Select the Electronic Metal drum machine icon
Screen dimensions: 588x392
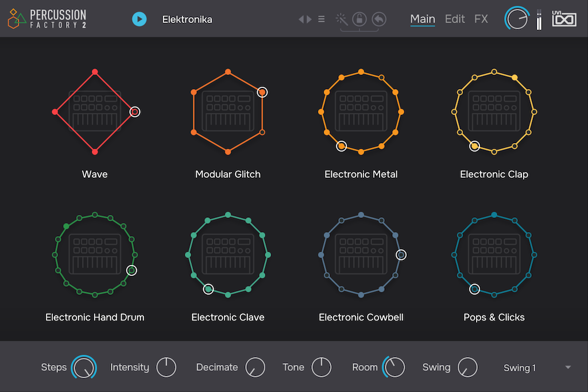tap(361, 112)
